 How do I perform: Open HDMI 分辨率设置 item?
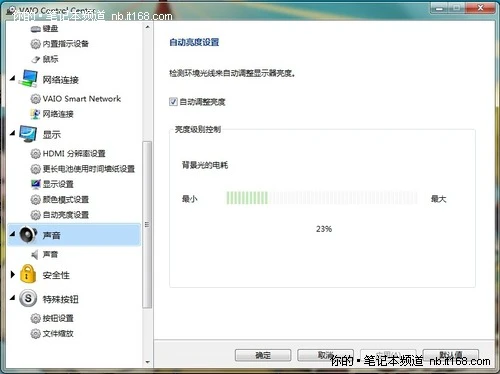(74, 154)
